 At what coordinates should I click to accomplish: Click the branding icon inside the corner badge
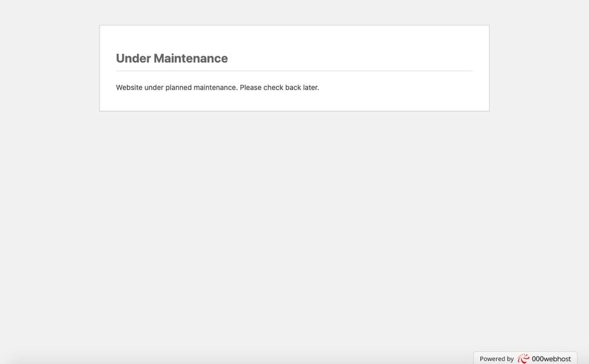524,359
